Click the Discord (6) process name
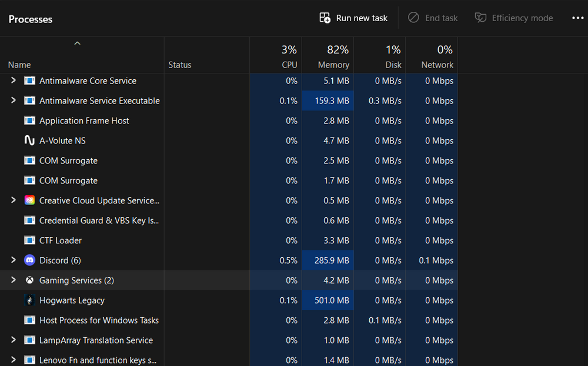588x366 pixels. (x=60, y=260)
